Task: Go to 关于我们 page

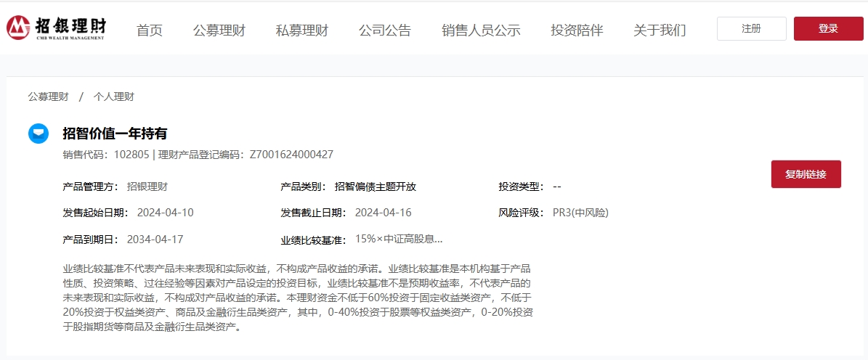Action: coord(660,30)
